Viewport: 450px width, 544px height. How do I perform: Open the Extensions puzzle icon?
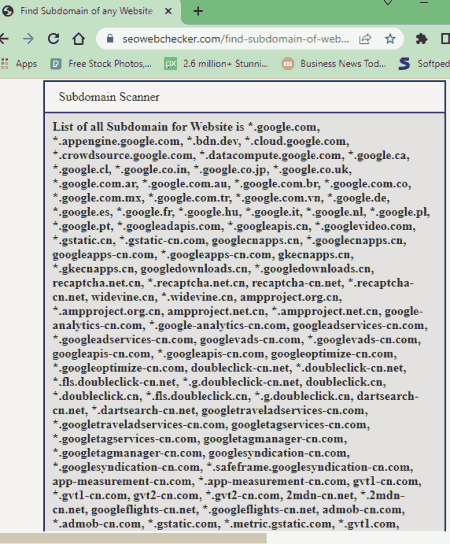point(421,39)
